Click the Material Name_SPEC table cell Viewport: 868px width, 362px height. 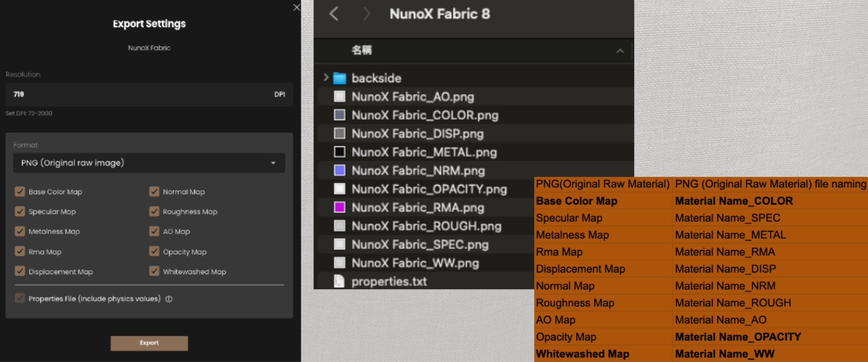click(x=770, y=218)
